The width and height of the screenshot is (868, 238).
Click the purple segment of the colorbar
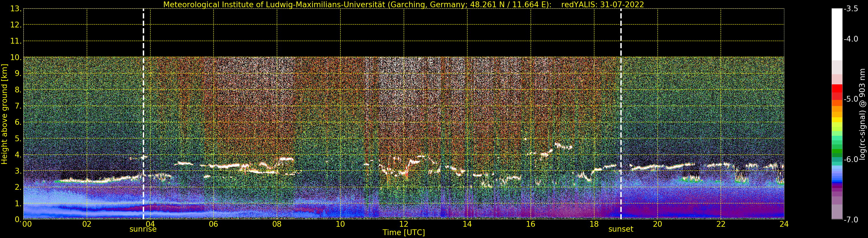837,188
